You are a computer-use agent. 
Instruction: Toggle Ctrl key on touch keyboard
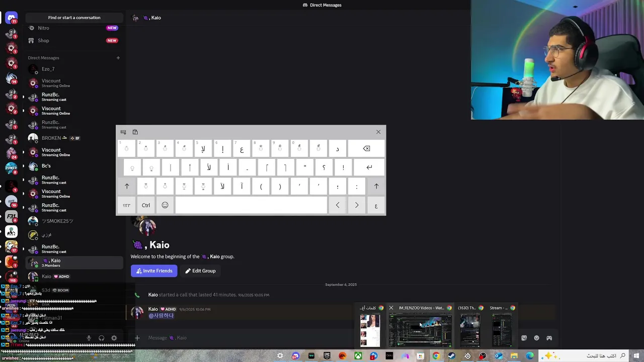point(146,205)
